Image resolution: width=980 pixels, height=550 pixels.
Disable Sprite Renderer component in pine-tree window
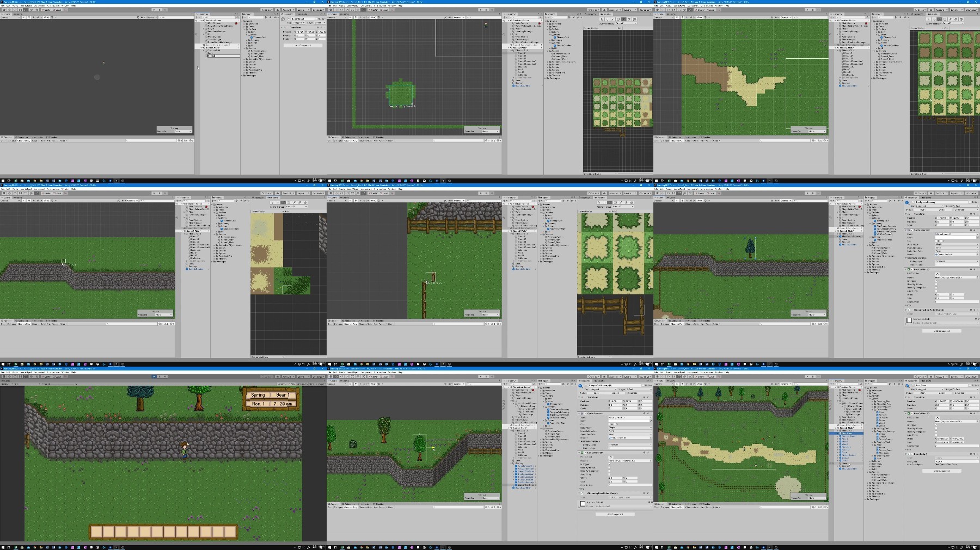pyautogui.click(x=912, y=230)
